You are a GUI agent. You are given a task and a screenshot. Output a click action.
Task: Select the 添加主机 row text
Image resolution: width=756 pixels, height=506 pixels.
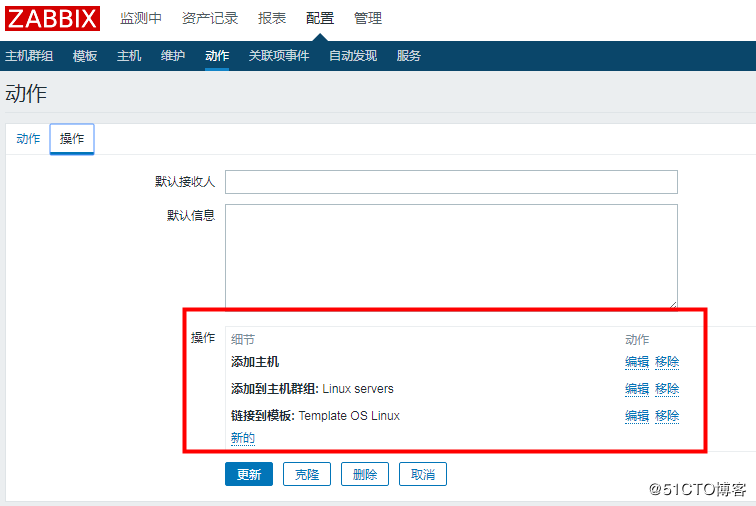pyautogui.click(x=255, y=362)
